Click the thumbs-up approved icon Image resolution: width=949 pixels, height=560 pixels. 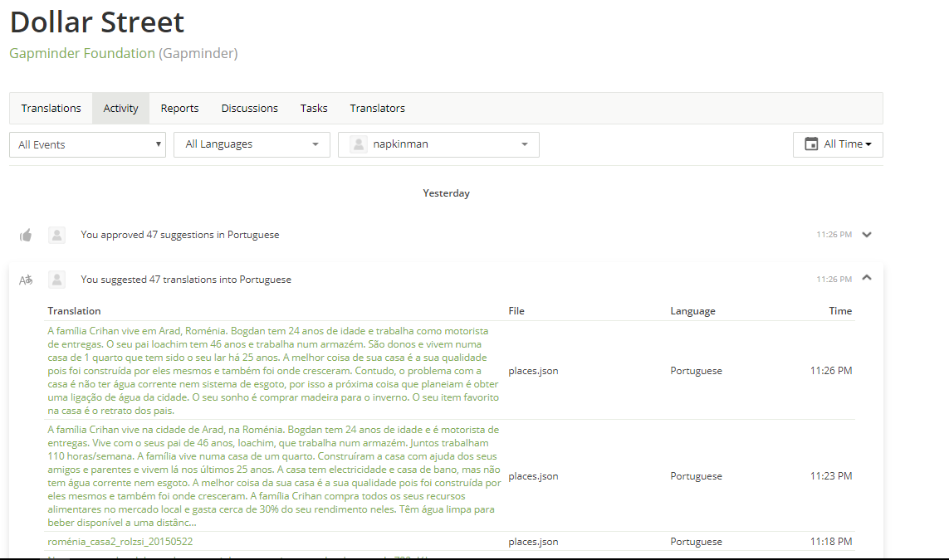point(26,236)
